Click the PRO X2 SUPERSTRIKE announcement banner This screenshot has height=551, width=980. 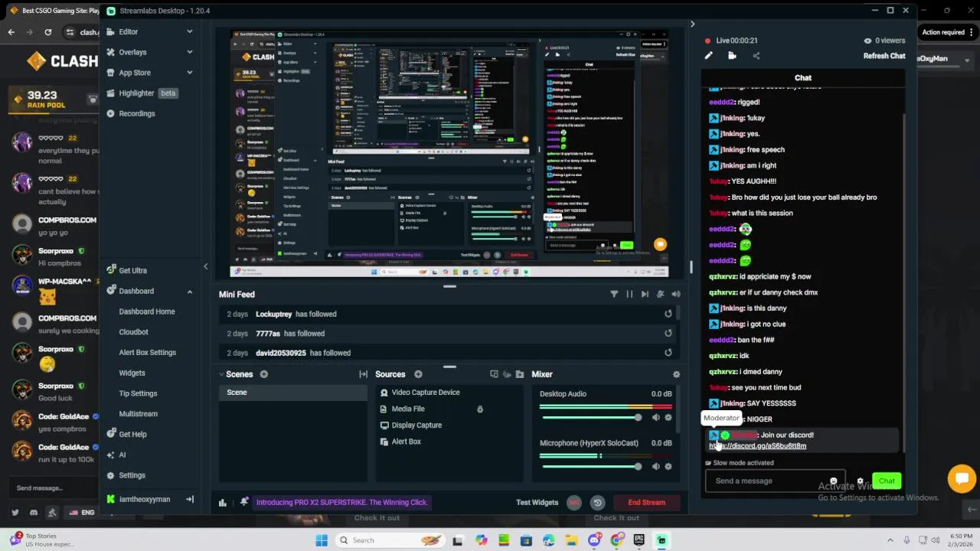point(341,502)
